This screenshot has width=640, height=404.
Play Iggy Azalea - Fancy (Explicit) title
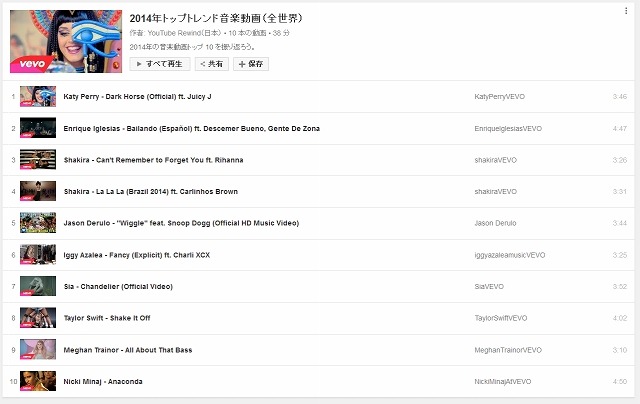[x=136, y=255]
